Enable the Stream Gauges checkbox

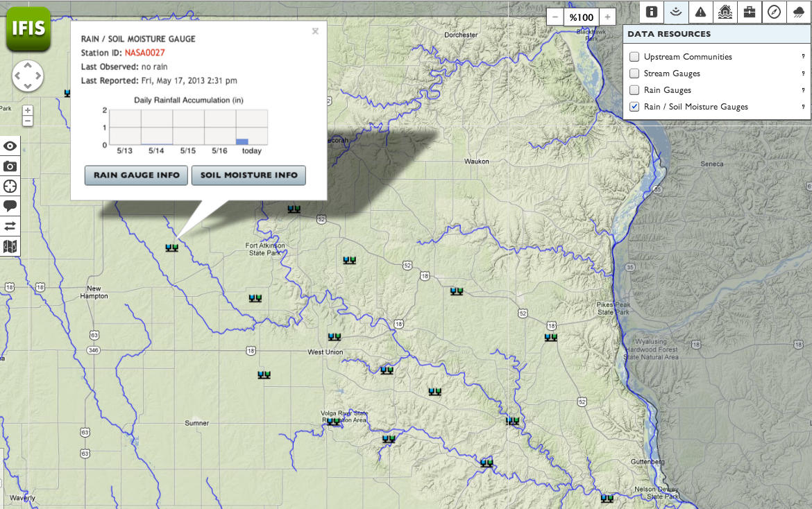point(634,73)
